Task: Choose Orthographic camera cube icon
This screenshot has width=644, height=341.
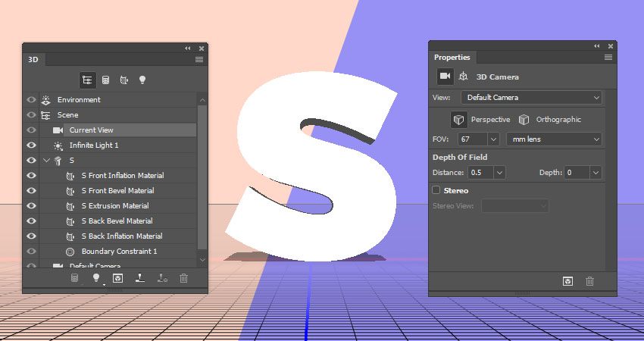Action: point(524,120)
